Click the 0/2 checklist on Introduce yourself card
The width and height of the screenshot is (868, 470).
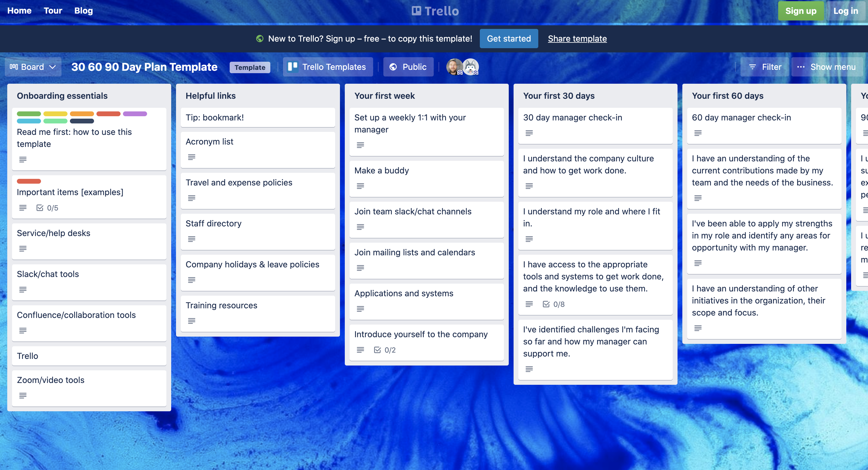coord(385,350)
